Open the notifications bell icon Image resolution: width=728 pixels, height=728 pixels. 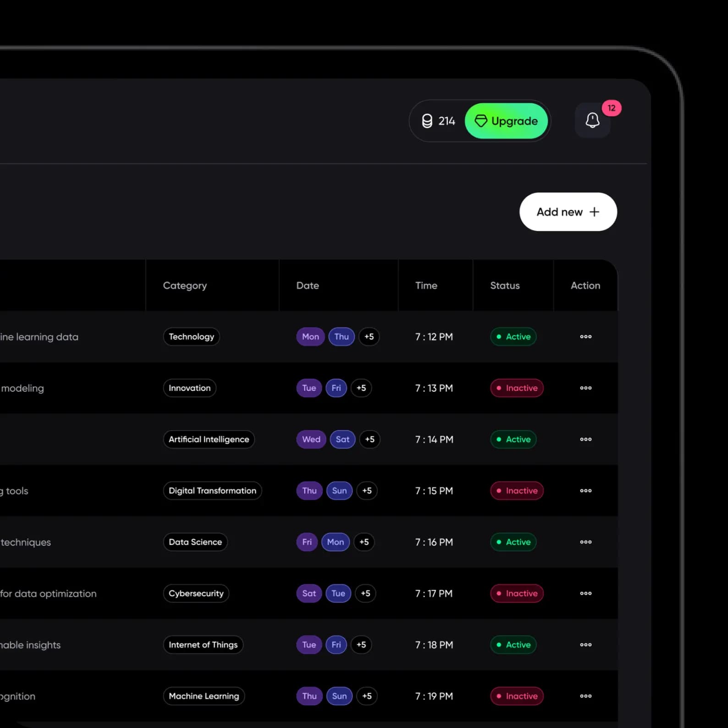(592, 120)
